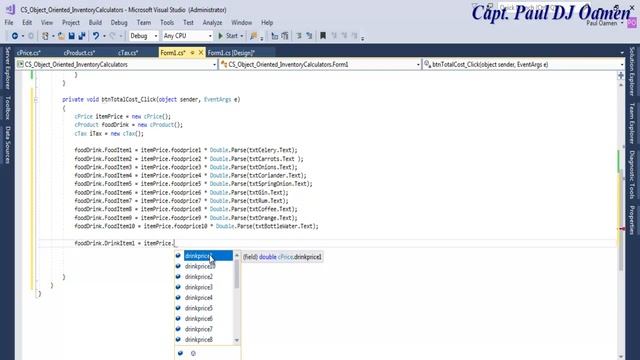Click the Increase indent toolbar icon
This screenshot has width=640, height=360.
coord(309,36)
